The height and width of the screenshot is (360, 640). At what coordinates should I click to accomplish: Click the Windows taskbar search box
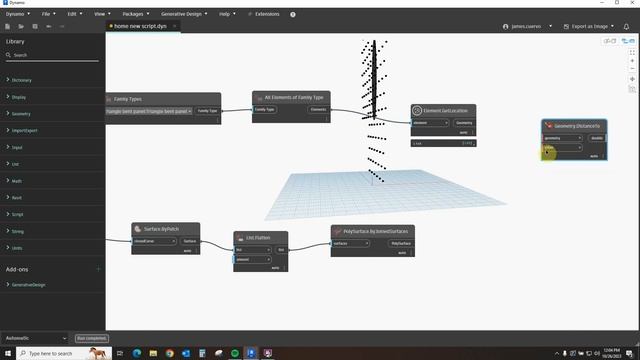(64, 353)
